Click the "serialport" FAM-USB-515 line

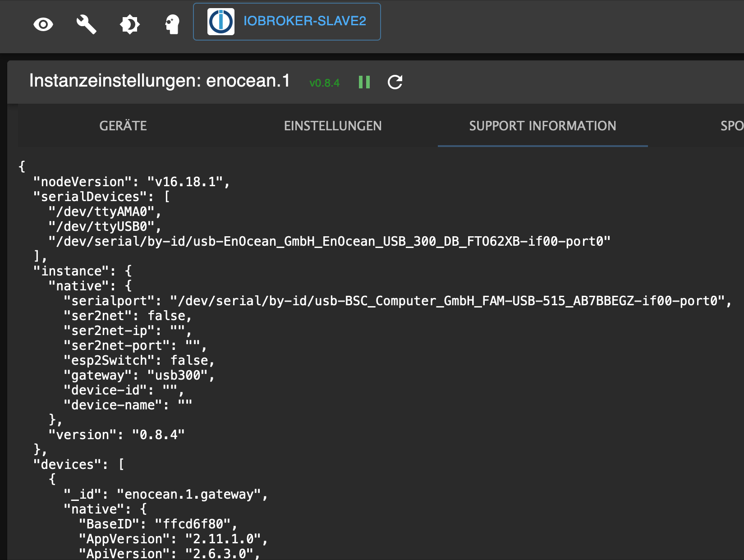pyautogui.click(x=398, y=301)
